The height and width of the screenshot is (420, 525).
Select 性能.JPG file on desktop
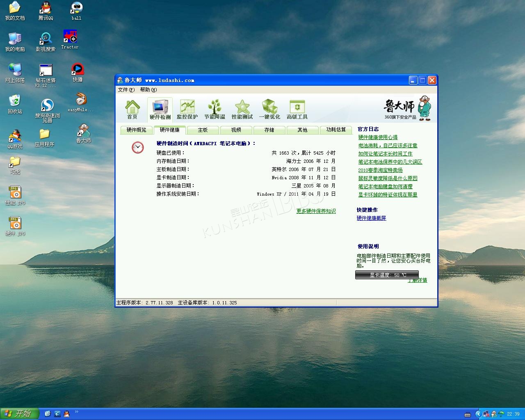click(x=15, y=195)
